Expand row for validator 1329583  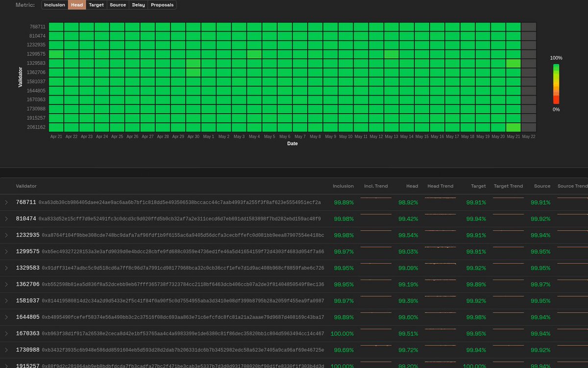pyautogui.click(x=6, y=268)
